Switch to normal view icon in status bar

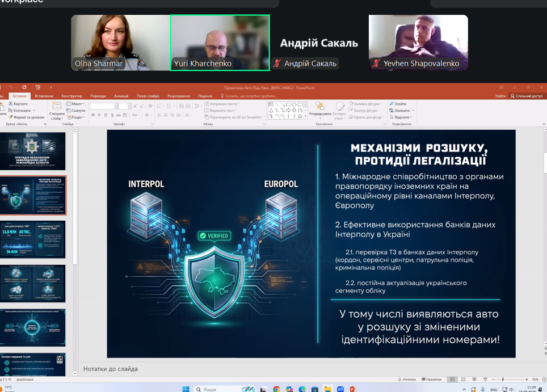tap(452, 379)
